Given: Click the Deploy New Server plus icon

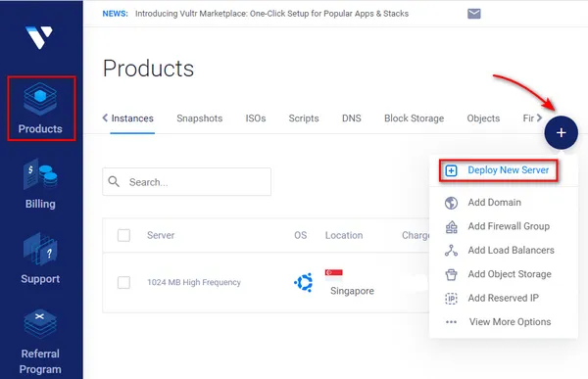Looking at the screenshot, I should pos(451,170).
